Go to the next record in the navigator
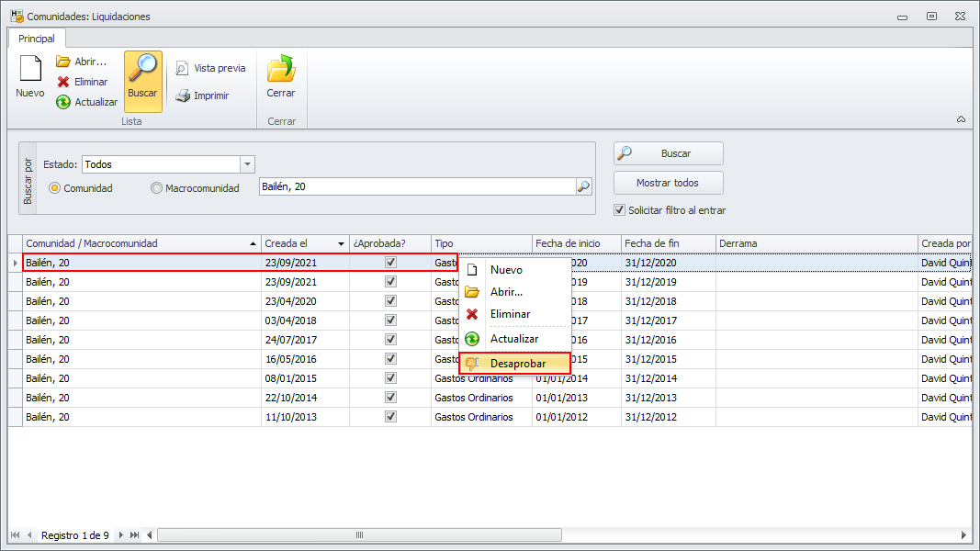 point(120,534)
